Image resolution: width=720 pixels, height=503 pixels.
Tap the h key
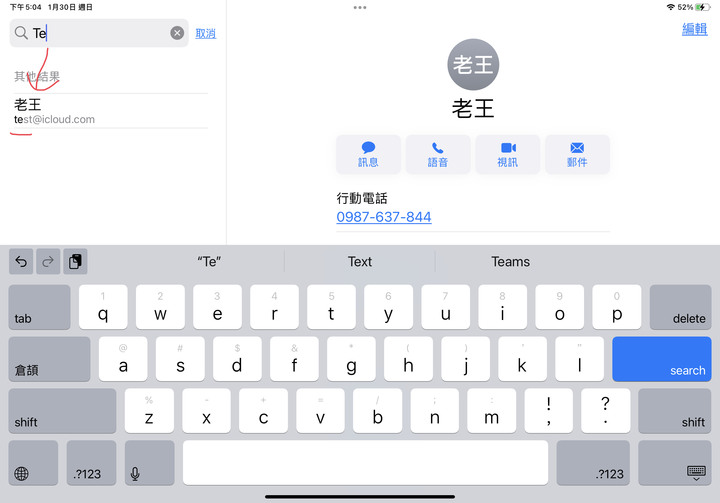pos(408,359)
